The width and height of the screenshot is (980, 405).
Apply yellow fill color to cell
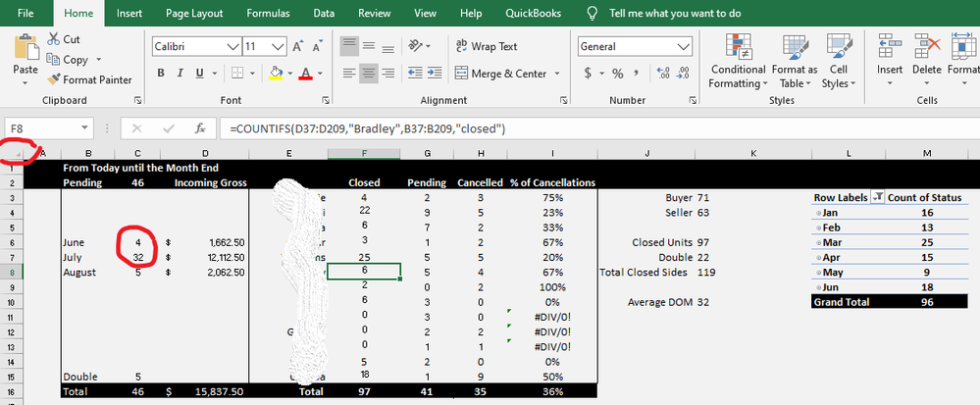tap(276, 74)
